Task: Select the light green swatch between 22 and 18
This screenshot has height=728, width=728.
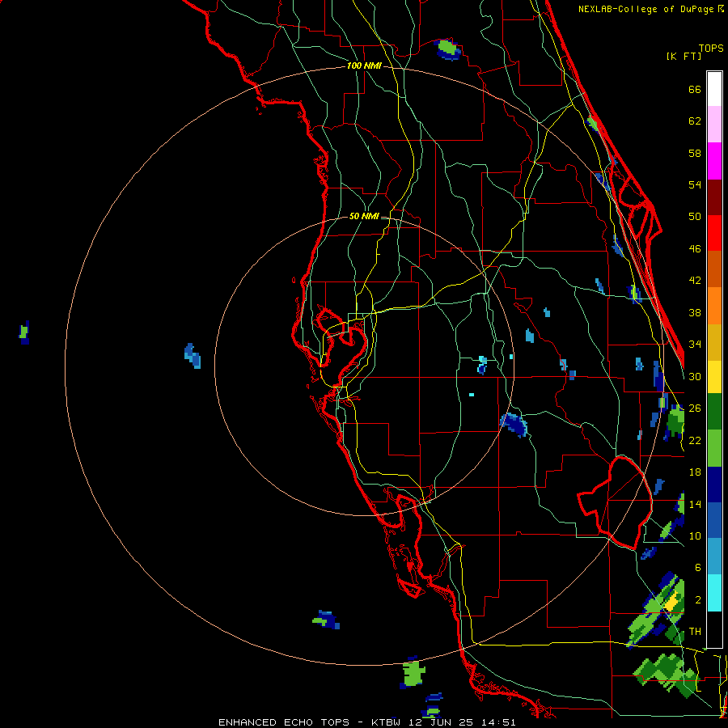Action: 714,448
